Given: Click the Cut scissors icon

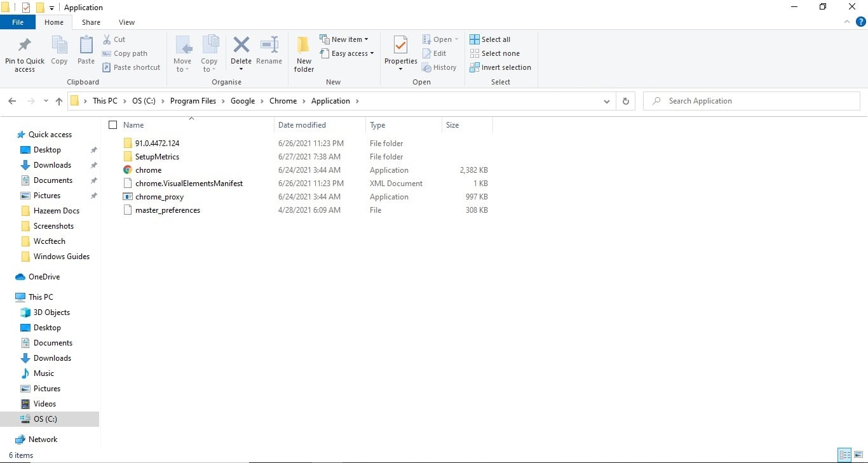Looking at the screenshot, I should click(107, 39).
